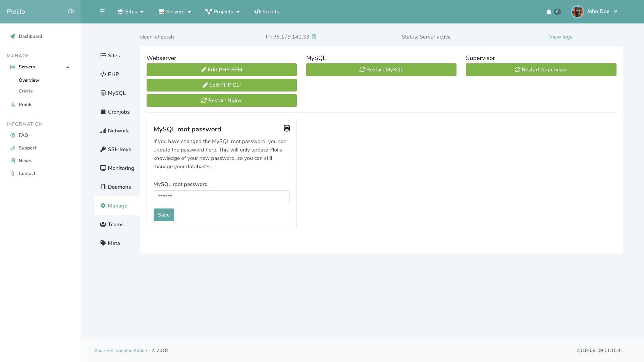Go to Dashboard in the sidebar
The width and height of the screenshot is (644, 362).
point(30,37)
